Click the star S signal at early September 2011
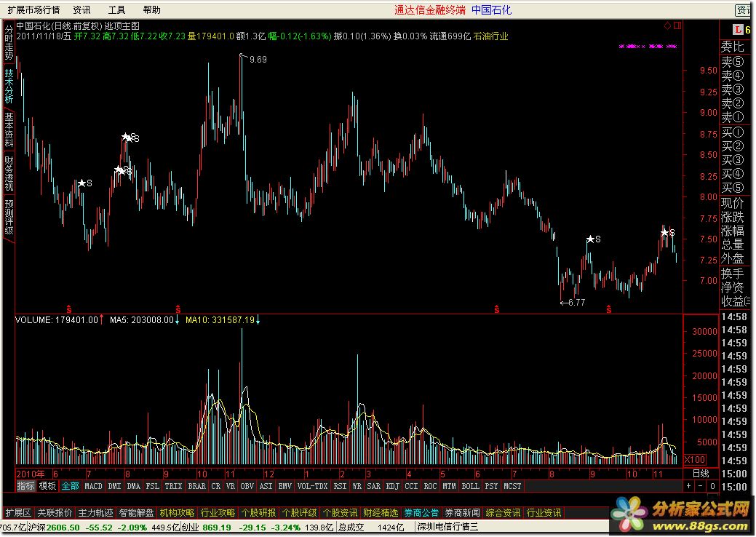 [x=594, y=239]
